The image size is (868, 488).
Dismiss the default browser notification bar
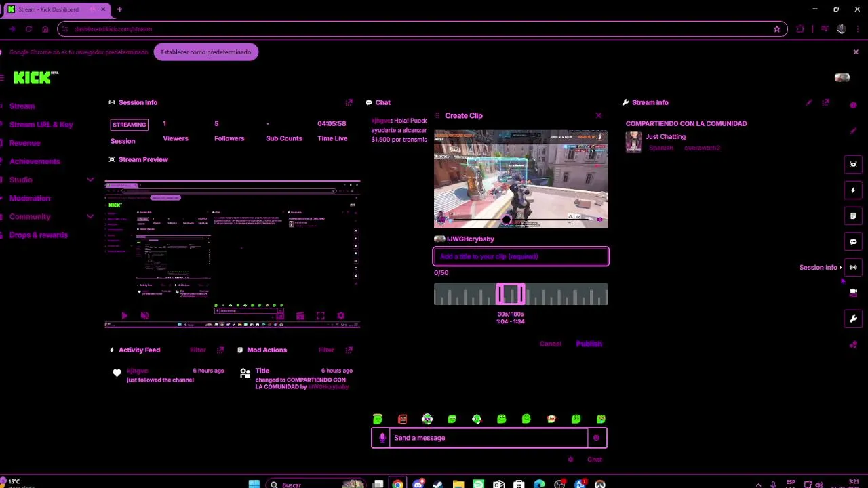[x=856, y=52]
